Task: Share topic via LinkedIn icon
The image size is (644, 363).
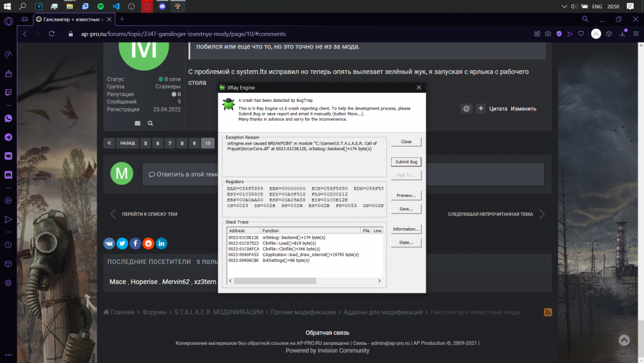Action: 162,243
